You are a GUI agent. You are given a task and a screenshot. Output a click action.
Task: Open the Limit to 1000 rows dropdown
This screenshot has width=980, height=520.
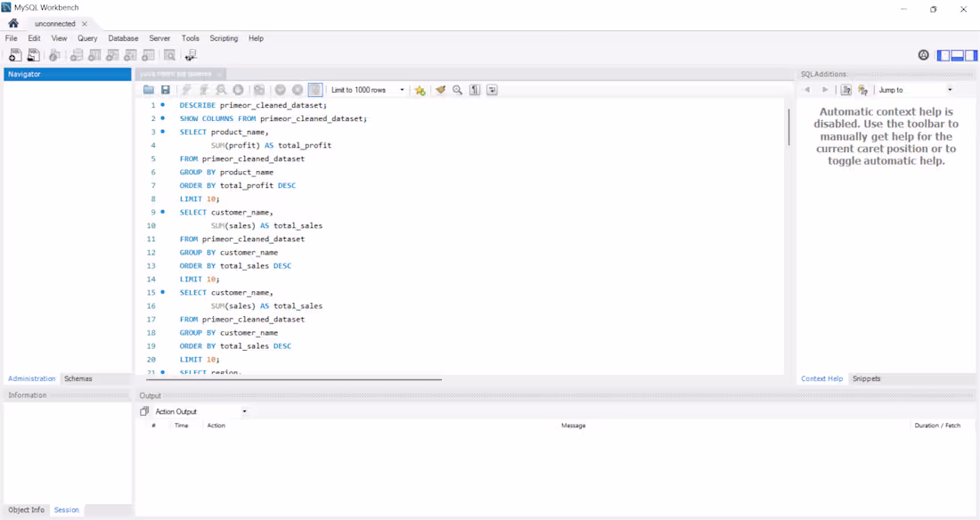(x=367, y=90)
